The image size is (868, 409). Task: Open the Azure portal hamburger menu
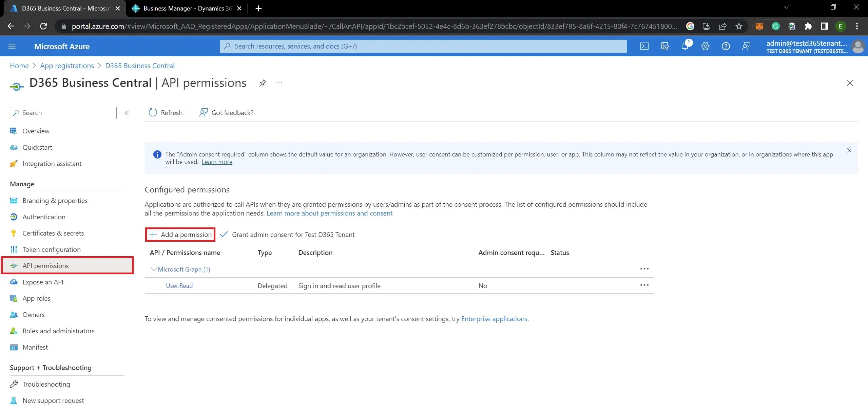pos(12,46)
